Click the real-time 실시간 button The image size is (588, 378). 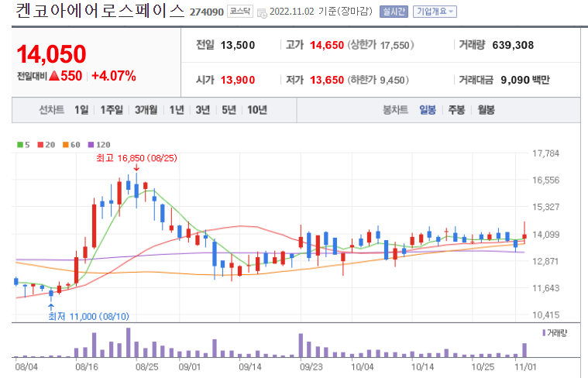(x=394, y=12)
